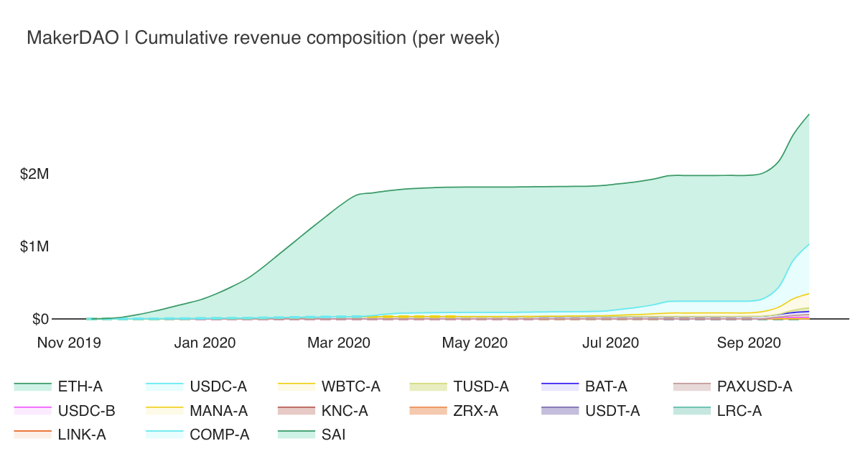Click the ZRX-A legend color swatch

coord(428,411)
